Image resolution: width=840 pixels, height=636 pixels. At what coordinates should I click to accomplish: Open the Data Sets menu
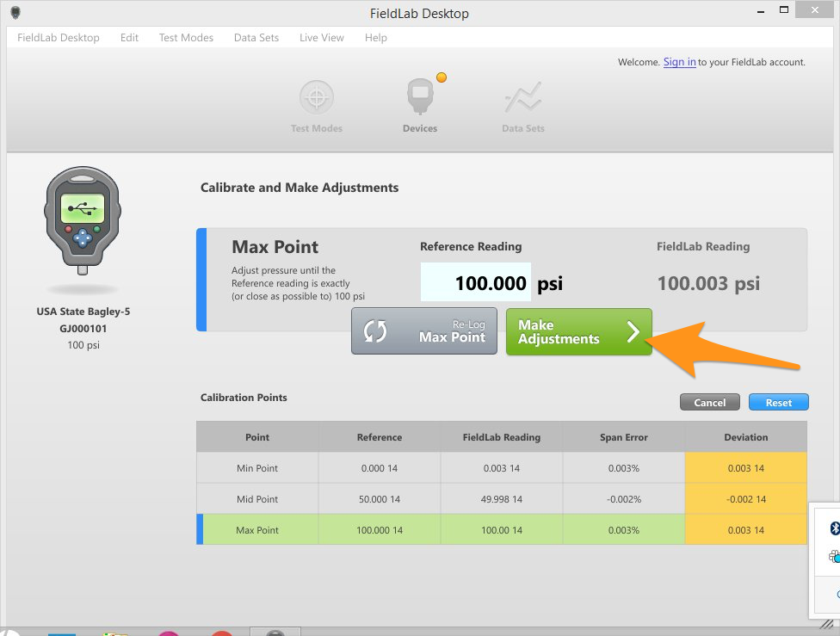(x=256, y=38)
